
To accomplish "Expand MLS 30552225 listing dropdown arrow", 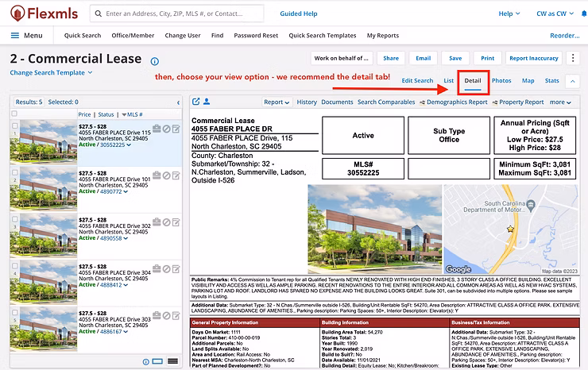I will (129, 145).
